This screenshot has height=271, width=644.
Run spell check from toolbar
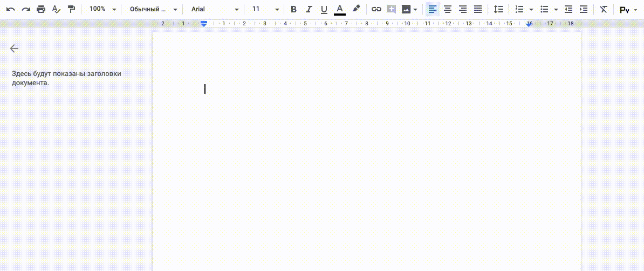click(x=56, y=9)
